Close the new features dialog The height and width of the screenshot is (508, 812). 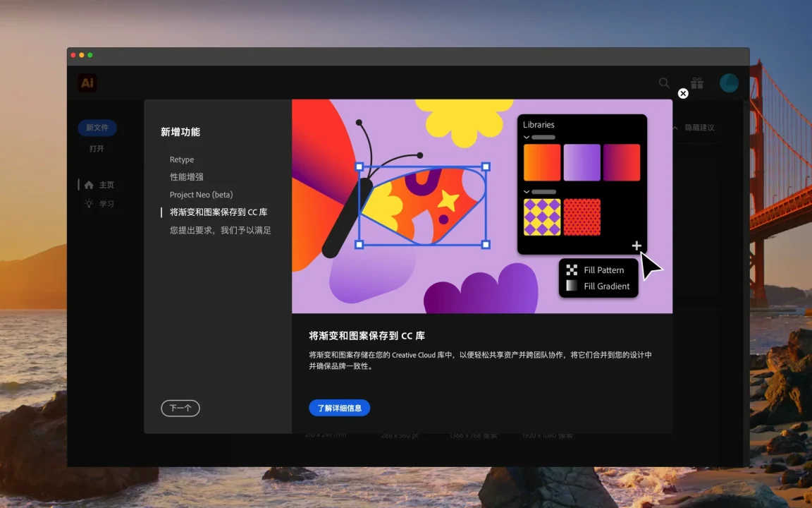point(683,93)
